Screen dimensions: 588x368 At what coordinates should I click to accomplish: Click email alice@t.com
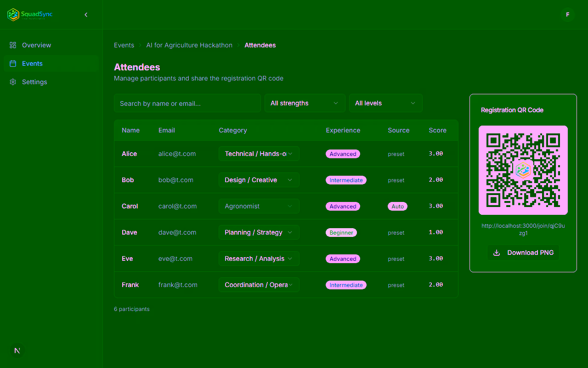(177, 154)
